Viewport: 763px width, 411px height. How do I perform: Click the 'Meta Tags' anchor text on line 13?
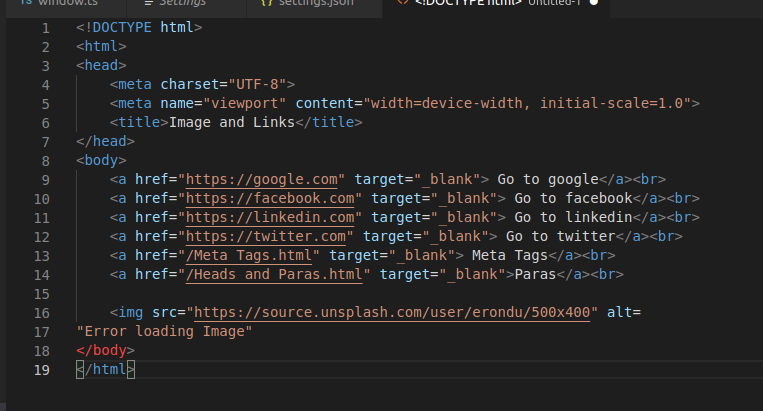pyautogui.click(x=510, y=255)
